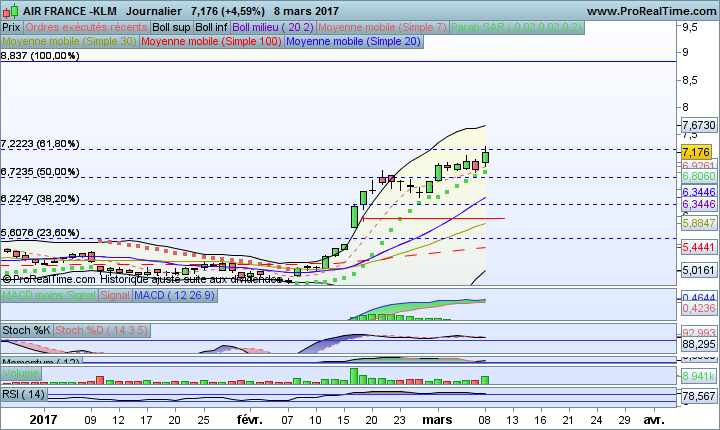This screenshot has height=430, width=720.
Task: Open the MACD (12 26 9) label
Action: click(x=174, y=295)
